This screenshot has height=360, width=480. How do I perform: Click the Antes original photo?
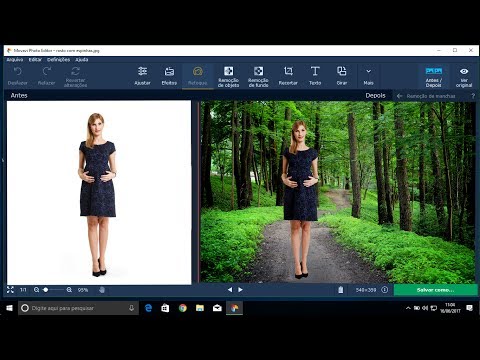pos(99,192)
